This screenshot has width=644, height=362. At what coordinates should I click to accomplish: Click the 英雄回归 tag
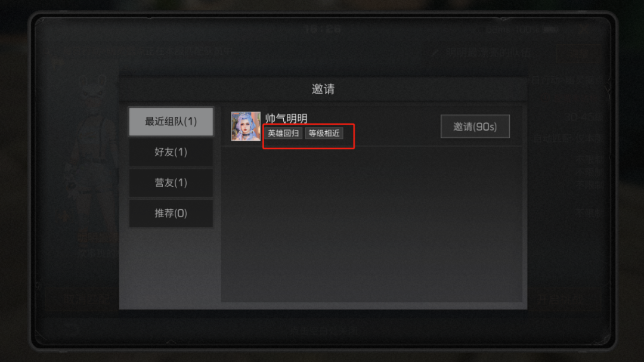283,133
